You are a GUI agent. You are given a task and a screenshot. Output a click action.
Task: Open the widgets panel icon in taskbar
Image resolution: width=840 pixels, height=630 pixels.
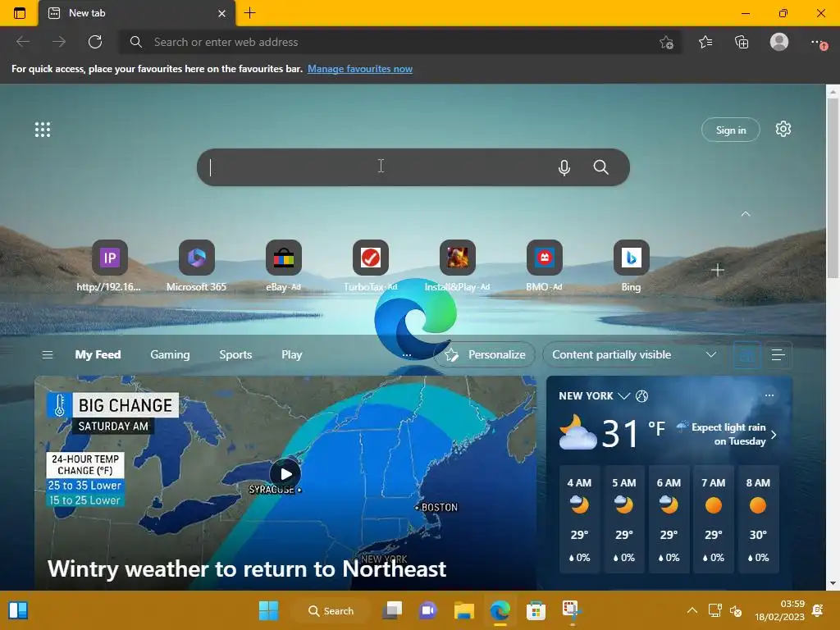coord(18,610)
